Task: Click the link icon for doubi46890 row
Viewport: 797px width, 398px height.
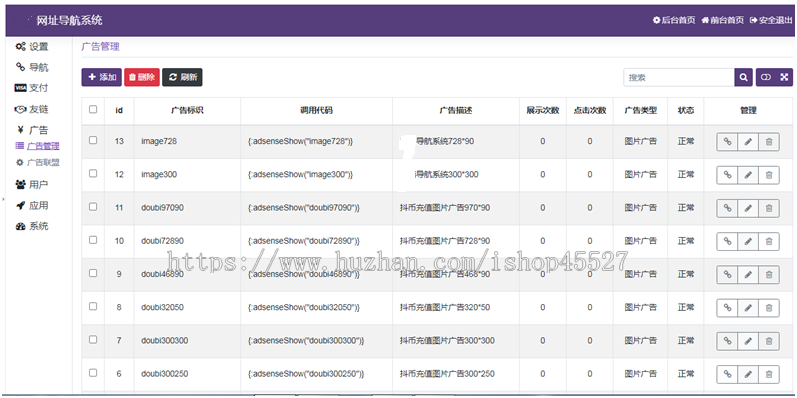Action: click(x=727, y=274)
